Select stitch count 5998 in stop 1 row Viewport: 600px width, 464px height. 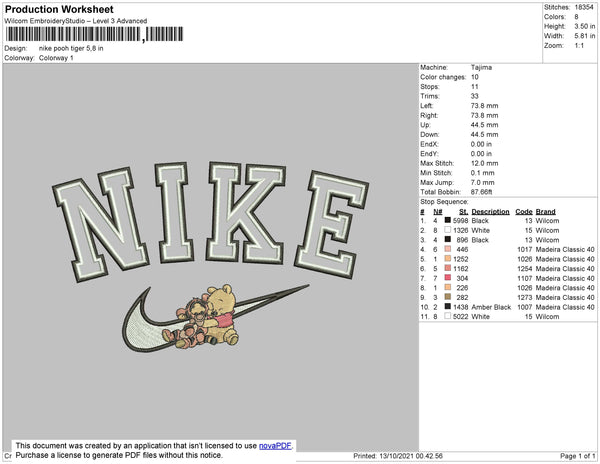460,221
